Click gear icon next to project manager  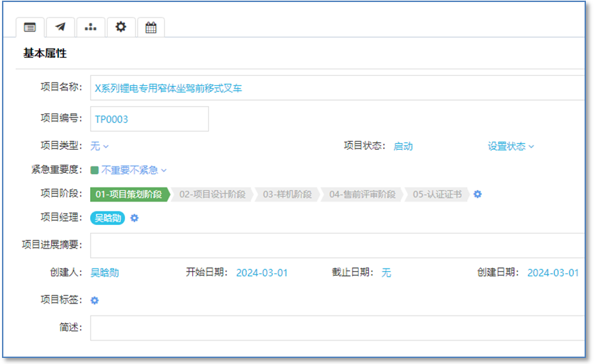click(134, 218)
